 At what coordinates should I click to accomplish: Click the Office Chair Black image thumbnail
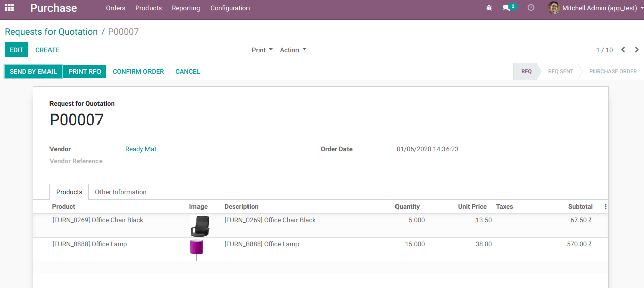[200, 225]
